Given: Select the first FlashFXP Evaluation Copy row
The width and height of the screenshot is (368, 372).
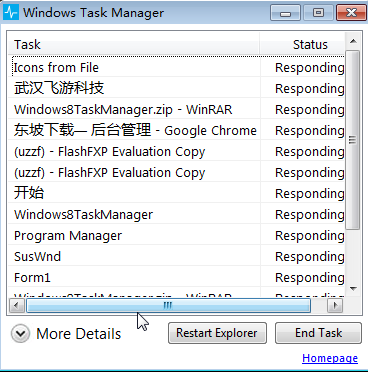Looking at the screenshot, I should (176, 151).
